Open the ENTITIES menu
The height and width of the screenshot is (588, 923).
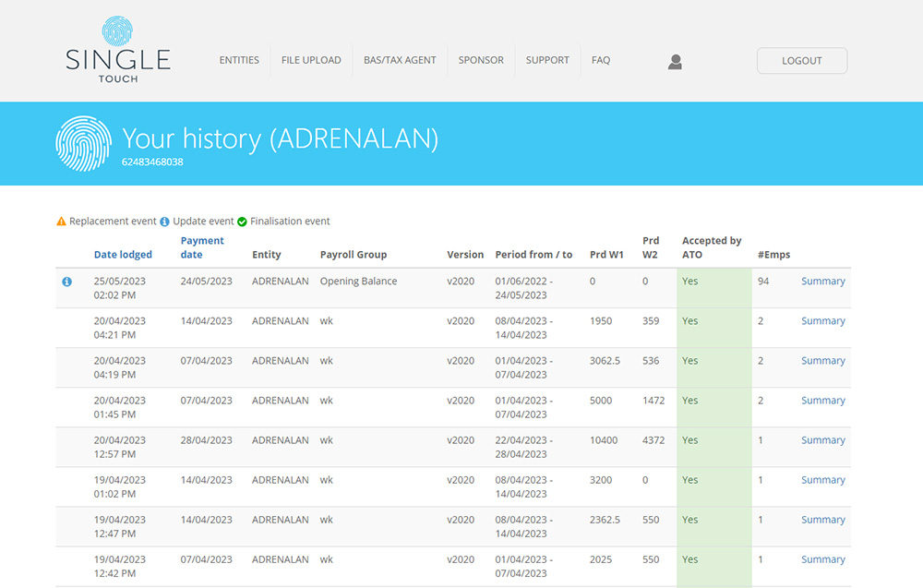pyautogui.click(x=239, y=60)
